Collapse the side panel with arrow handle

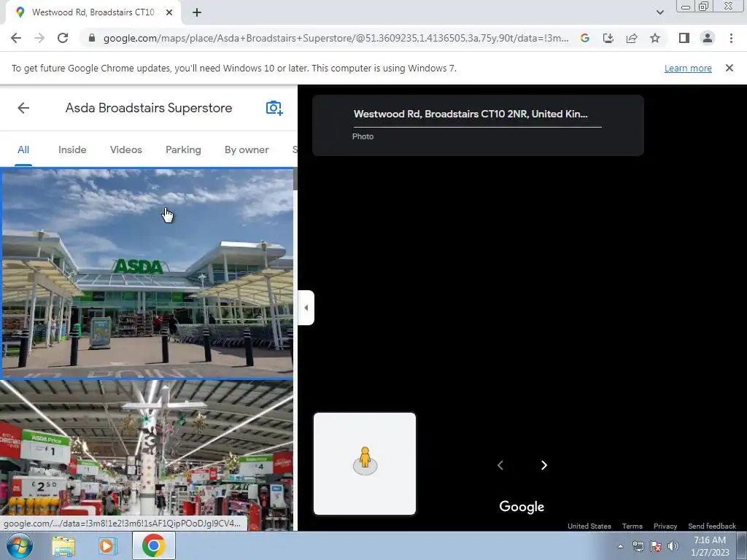pyautogui.click(x=306, y=308)
